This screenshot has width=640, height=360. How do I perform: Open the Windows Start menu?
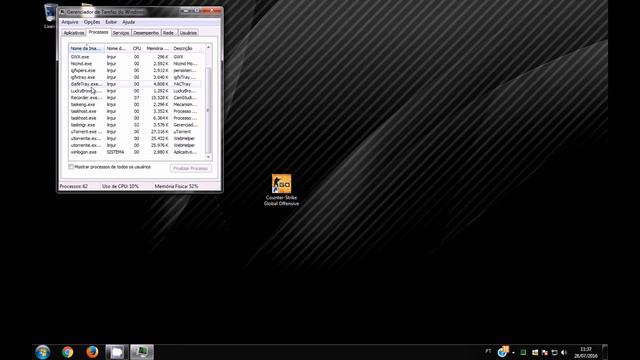[x=42, y=352]
